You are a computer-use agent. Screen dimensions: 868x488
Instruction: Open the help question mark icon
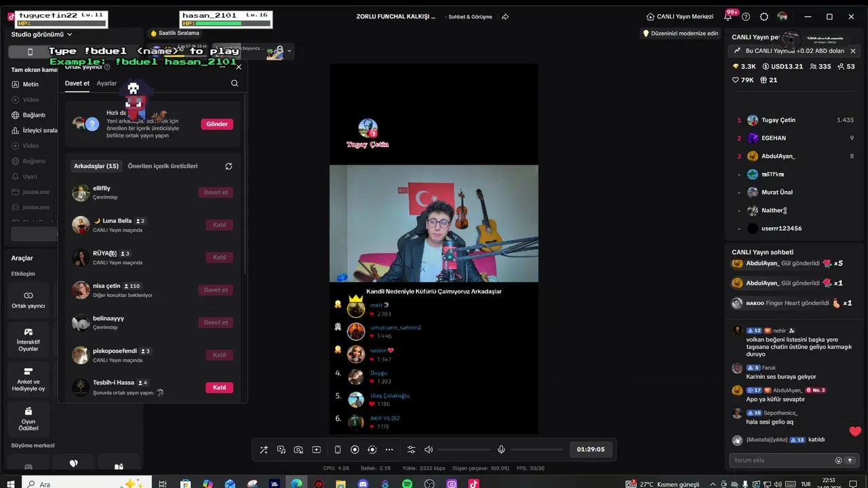[746, 17]
